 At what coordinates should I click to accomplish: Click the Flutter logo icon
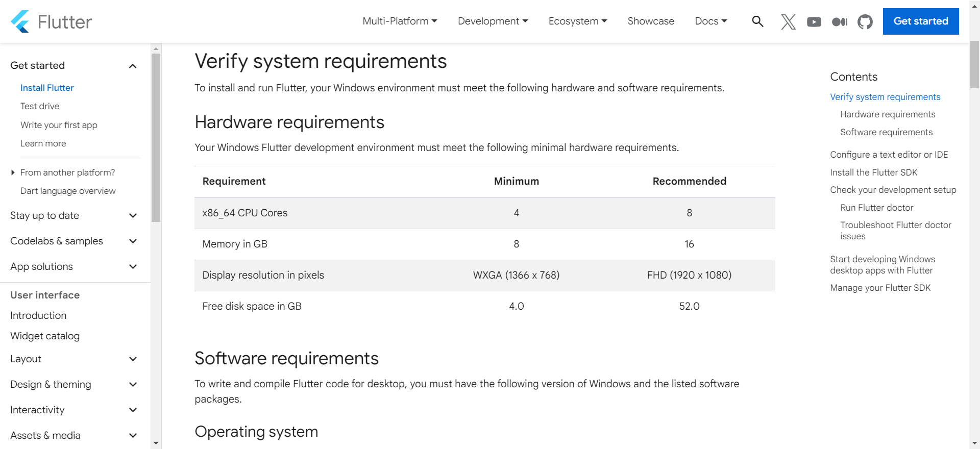tap(20, 21)
